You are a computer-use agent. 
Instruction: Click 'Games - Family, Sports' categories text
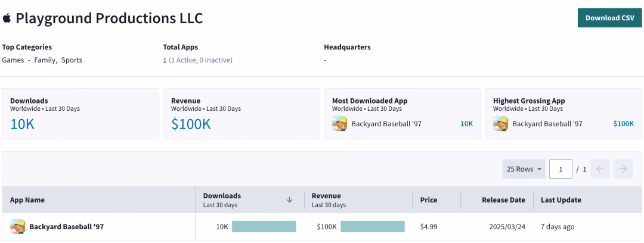click(42, 60)
